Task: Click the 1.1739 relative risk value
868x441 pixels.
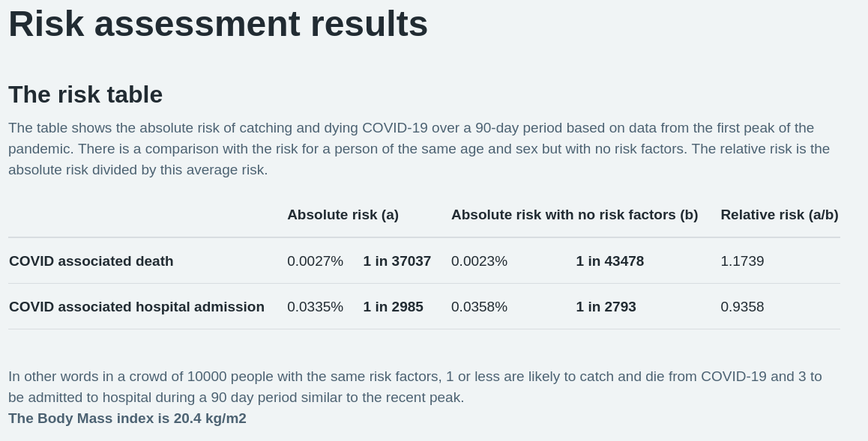Action: coord(742,261)
